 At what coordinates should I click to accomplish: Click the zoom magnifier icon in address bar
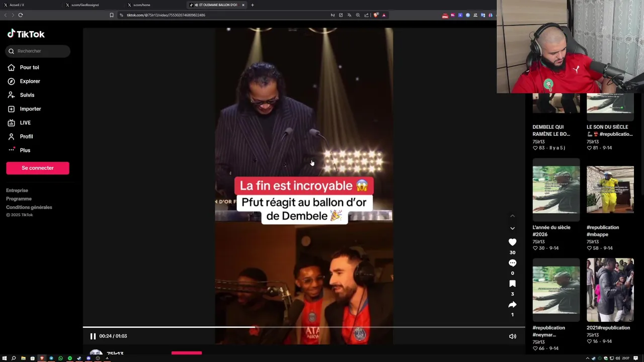point(358,15)
